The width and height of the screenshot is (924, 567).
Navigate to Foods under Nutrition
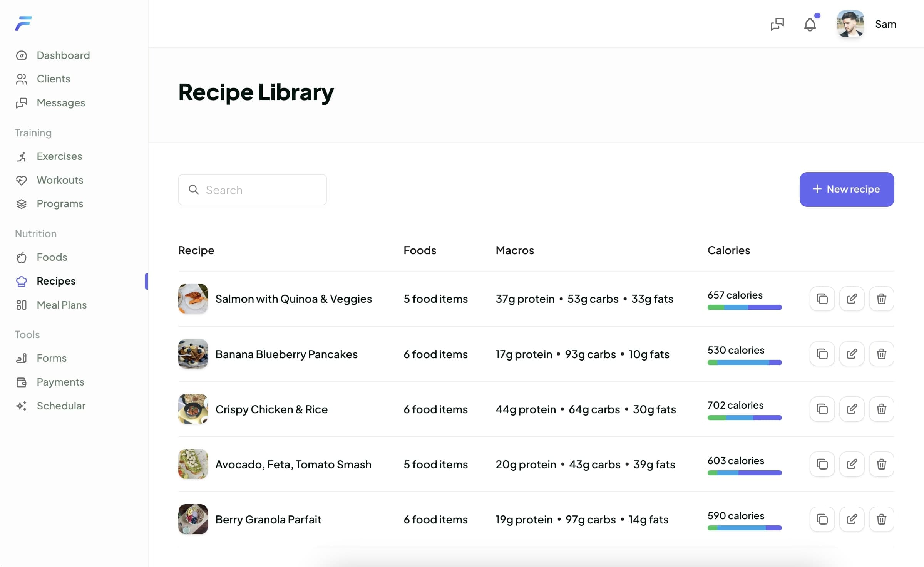coord(52,257)
